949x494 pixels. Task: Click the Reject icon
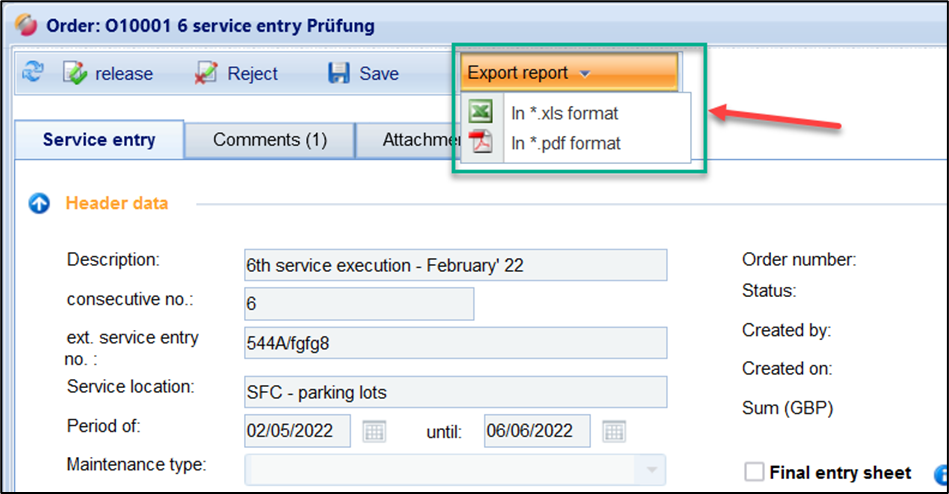(x=206, y=73)
